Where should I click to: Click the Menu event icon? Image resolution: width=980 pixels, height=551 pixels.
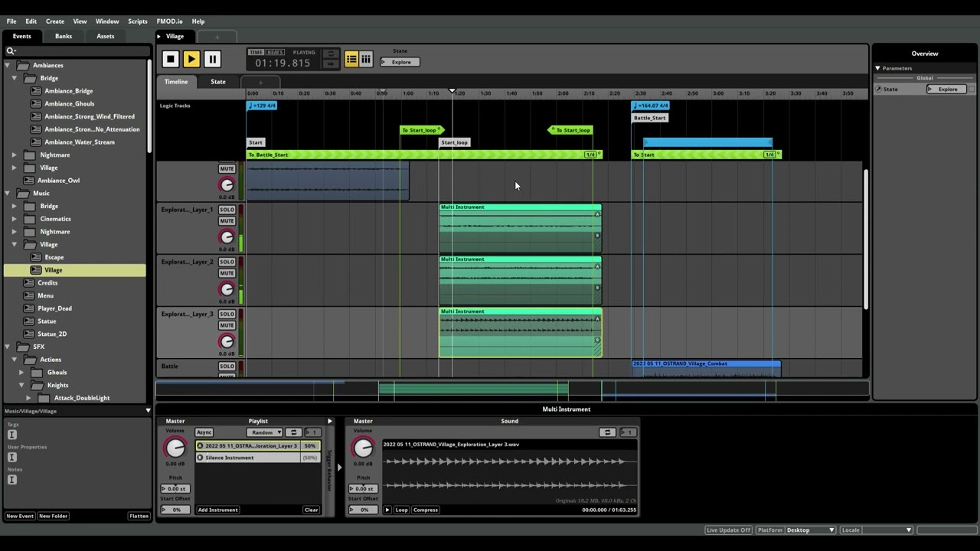(x=29, y=295)
